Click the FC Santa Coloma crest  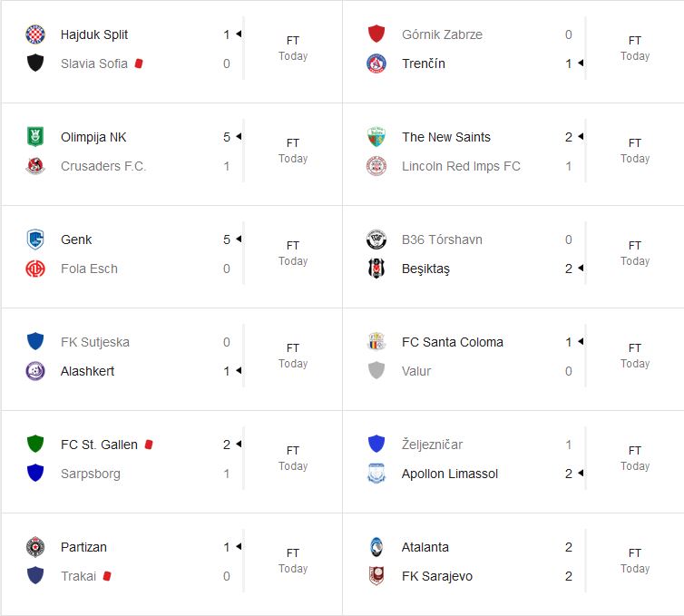pos(376,342)
